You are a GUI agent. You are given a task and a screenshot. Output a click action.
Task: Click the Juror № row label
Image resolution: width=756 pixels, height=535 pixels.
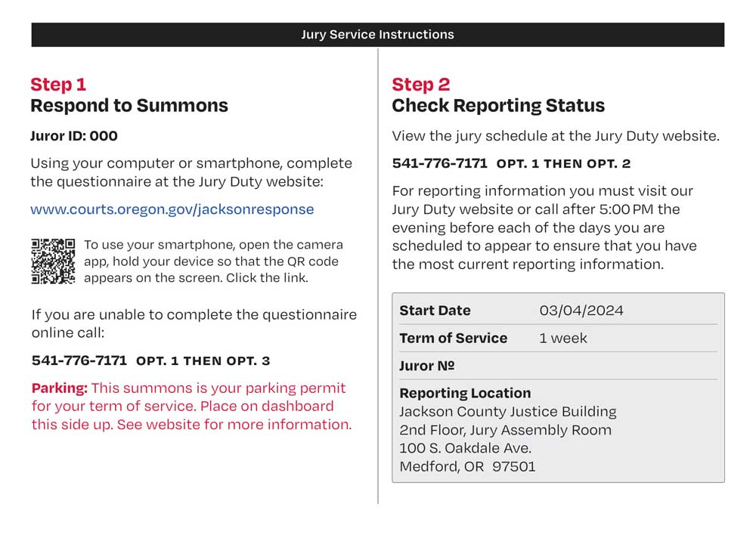[x=427, y=366]
